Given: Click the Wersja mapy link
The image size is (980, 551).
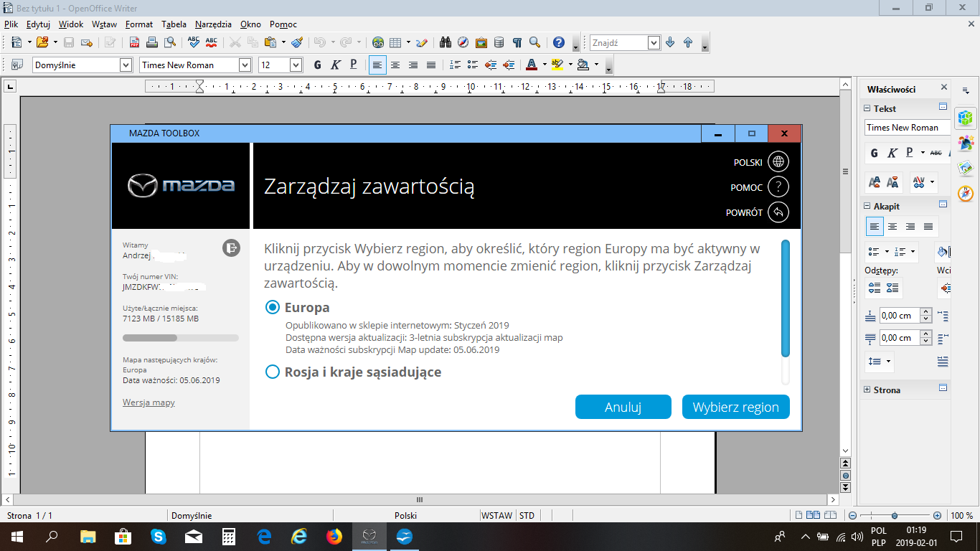Looking at the screenshot, I should click(149, 402).
